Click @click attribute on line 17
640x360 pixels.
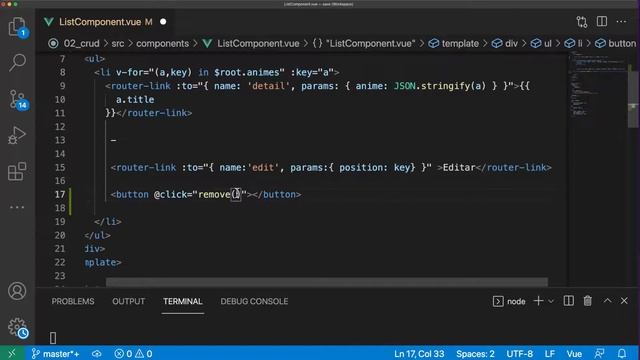click(x=173, y=195)
